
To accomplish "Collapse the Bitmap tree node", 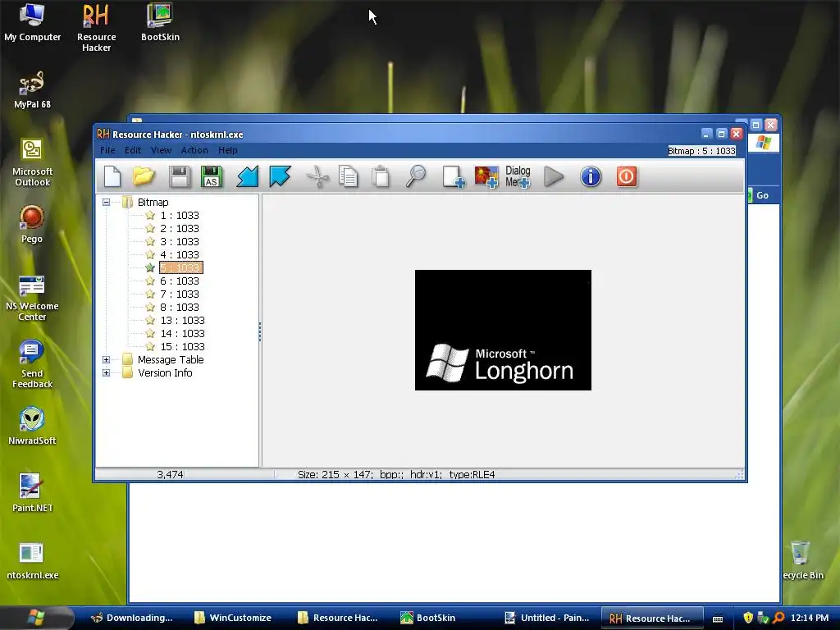I will click(x=106, y=203).
